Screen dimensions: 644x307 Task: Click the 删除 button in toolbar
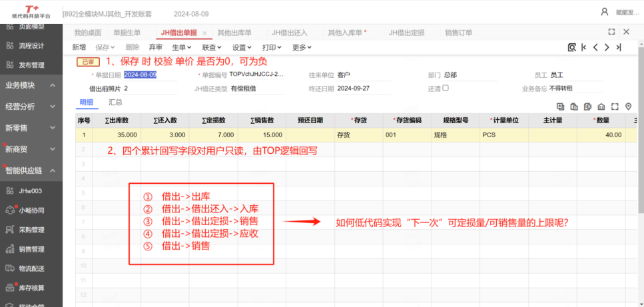pyautogui.click(x=133, y=47)
